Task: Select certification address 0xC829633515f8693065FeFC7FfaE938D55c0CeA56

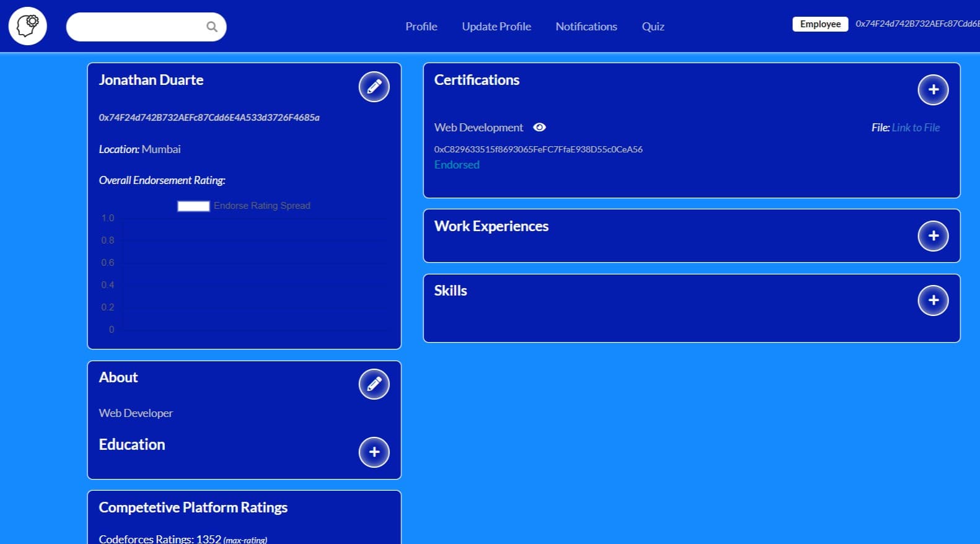Action: [538, 149]
